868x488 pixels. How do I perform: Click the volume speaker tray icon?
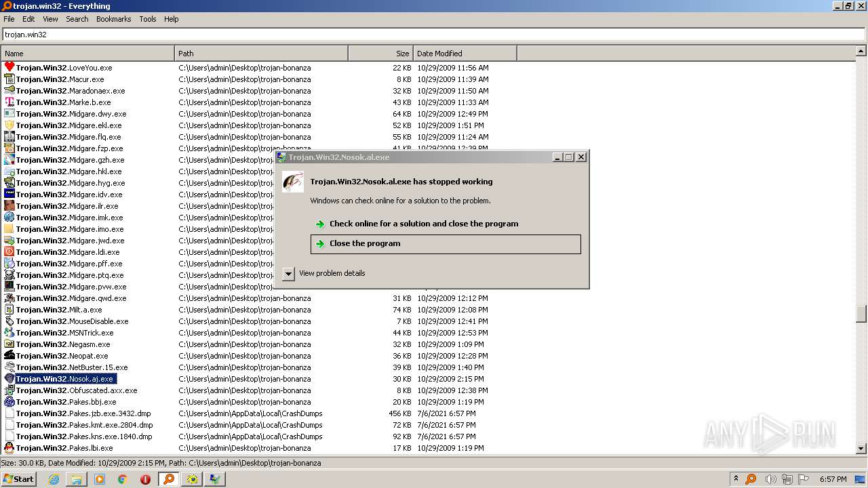[x=770, y=479]
